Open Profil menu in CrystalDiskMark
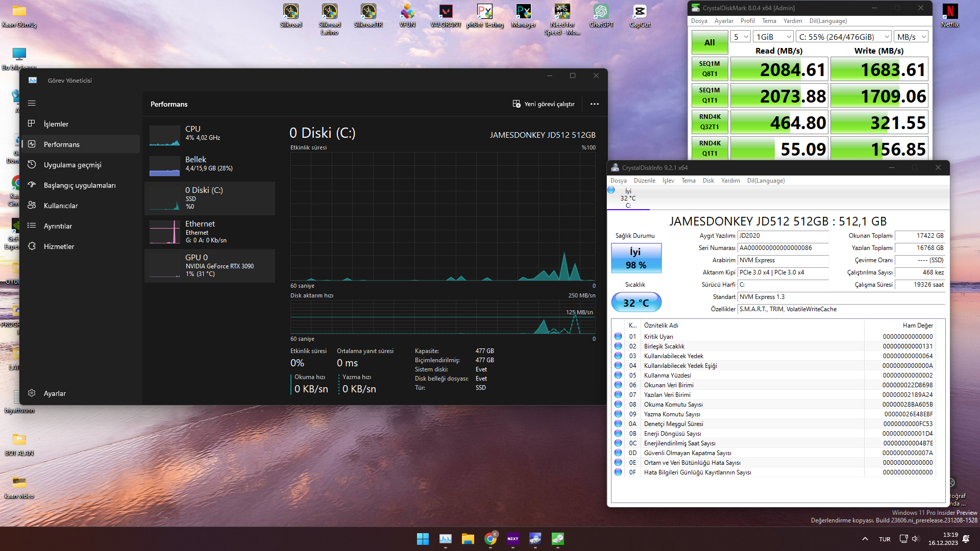Image resolution: width=980 pixels, height=551 pixels. pyautogui.click(x=747, y=21)
